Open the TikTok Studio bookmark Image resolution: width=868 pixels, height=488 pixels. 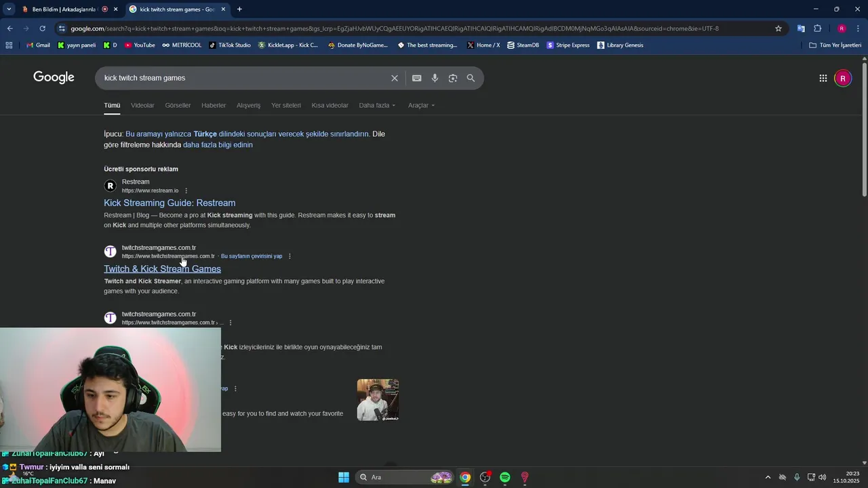click(x=230, y=45)
